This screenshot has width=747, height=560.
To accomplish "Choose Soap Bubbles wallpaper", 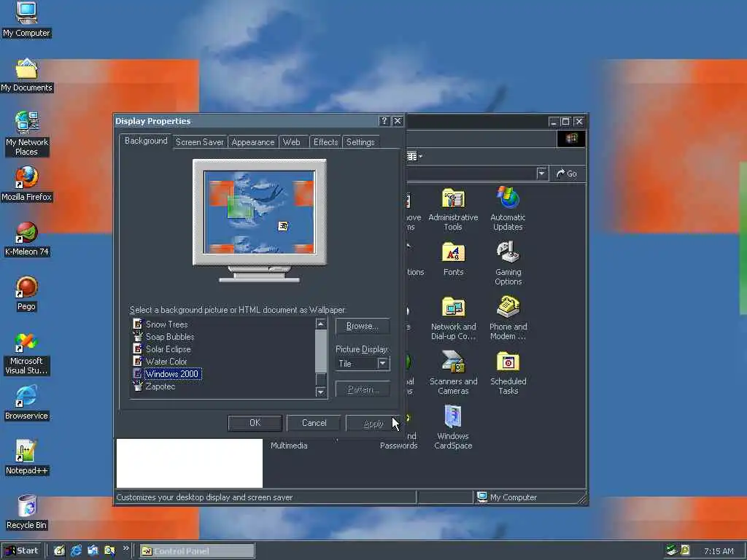I will [169, 337].
